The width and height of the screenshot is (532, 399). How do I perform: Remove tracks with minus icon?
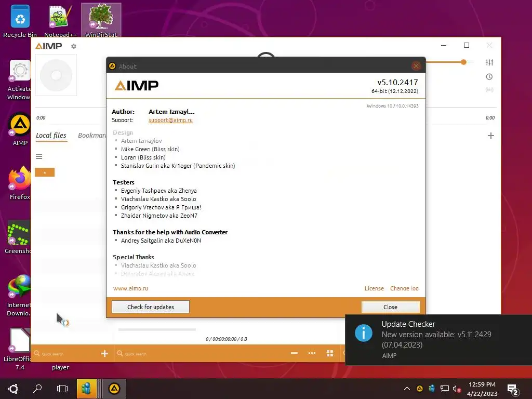tap(294, 353)
